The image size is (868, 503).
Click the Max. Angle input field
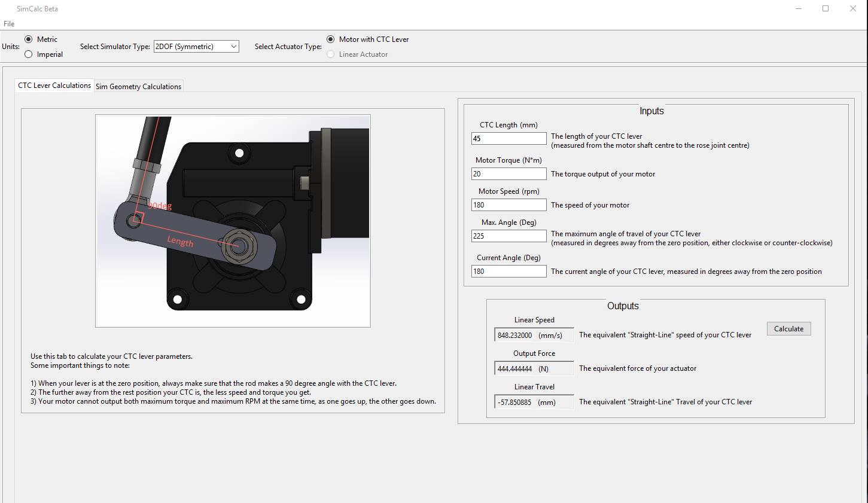point(509,236)
